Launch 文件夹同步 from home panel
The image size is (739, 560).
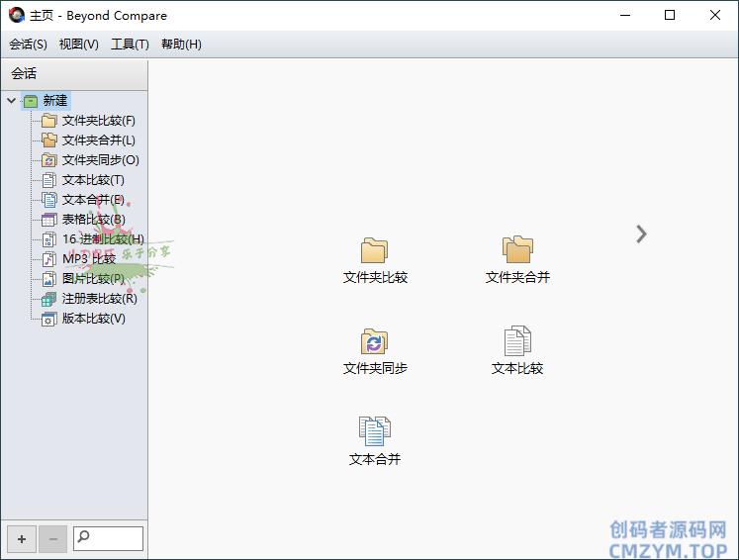pos(375,342)
